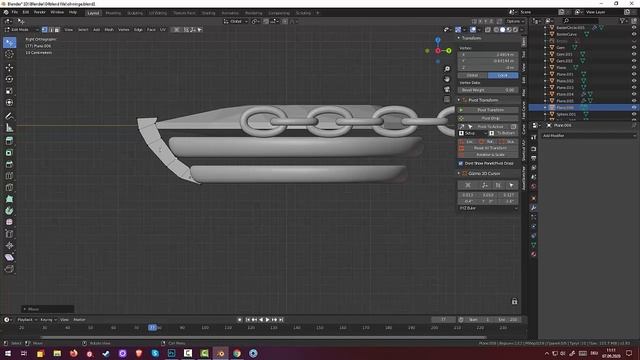Select the Move tool
The height and width of the screenshot is (360, 640).
coord(9,67)
